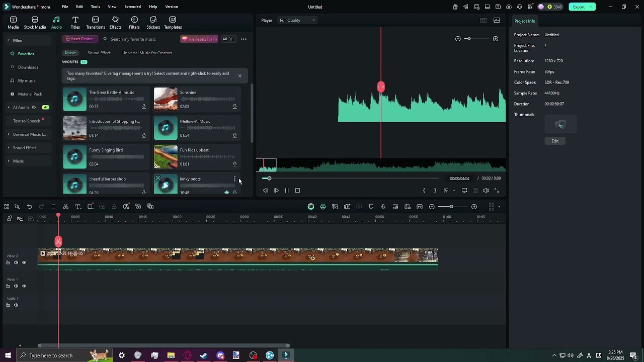Click the marker shield icon in timeline toolbar
Screen dimensions: 644x362
click(x=371, y=207)
